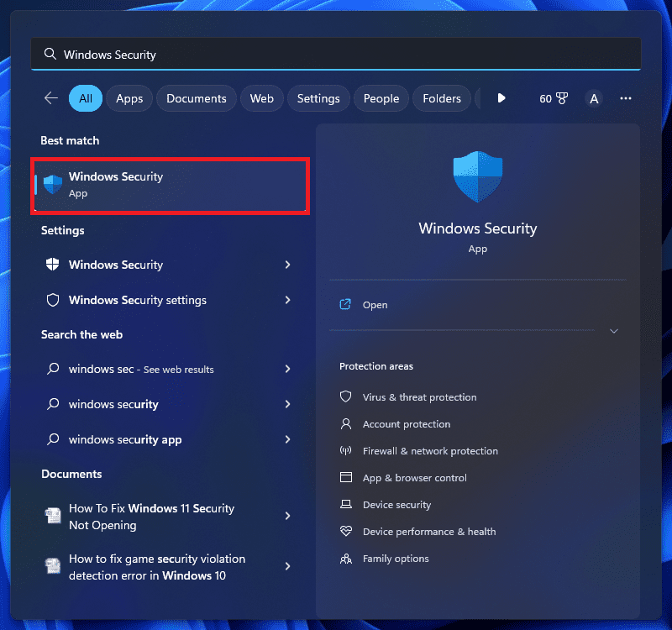Open App & browser control

(x=414, y=477)
